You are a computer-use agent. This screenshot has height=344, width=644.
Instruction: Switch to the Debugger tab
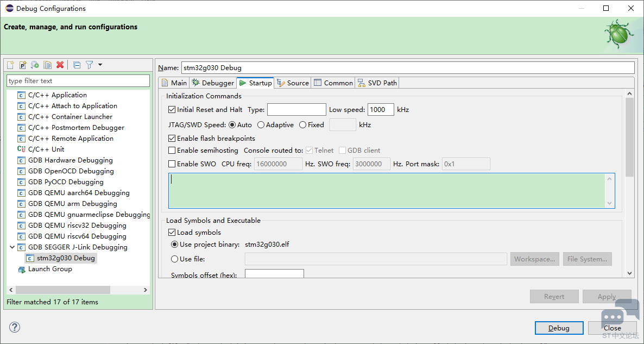pyautogui.click(x=213, y=83)
